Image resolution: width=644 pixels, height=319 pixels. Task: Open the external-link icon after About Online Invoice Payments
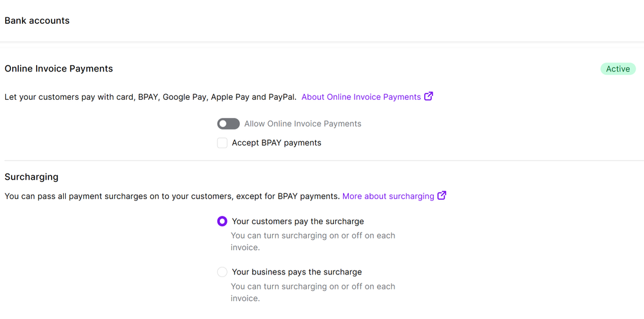click(x=429, y=97)
